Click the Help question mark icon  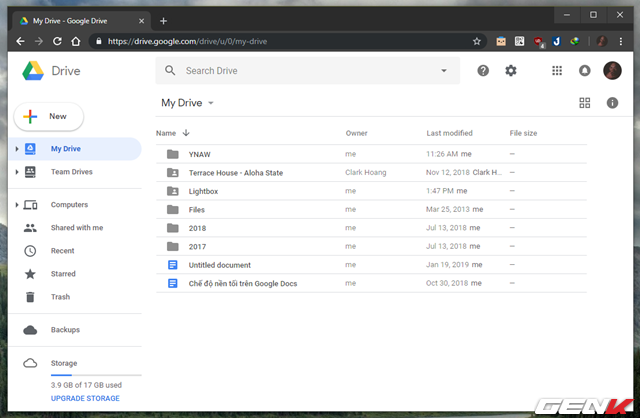point(484,71)
